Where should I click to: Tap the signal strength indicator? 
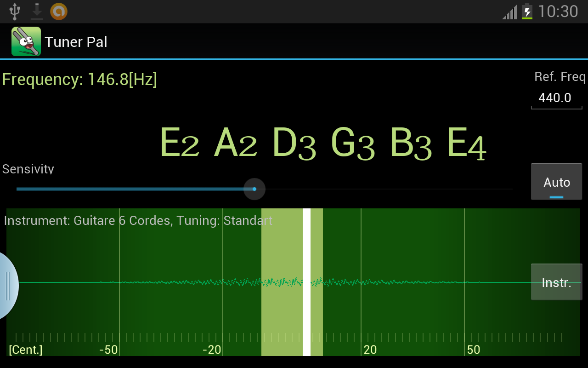tap(510, 12)
